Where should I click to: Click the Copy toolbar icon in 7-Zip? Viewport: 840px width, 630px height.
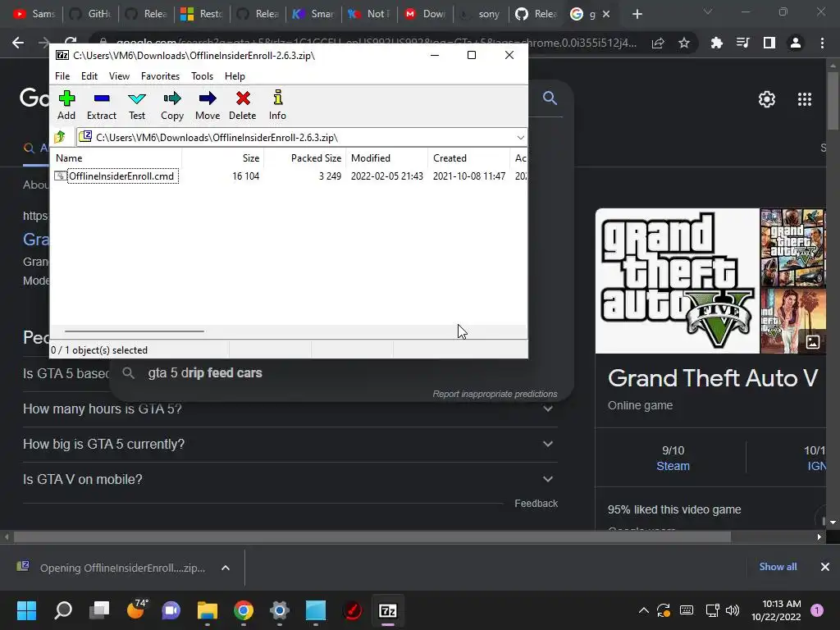tap(172, 106)
